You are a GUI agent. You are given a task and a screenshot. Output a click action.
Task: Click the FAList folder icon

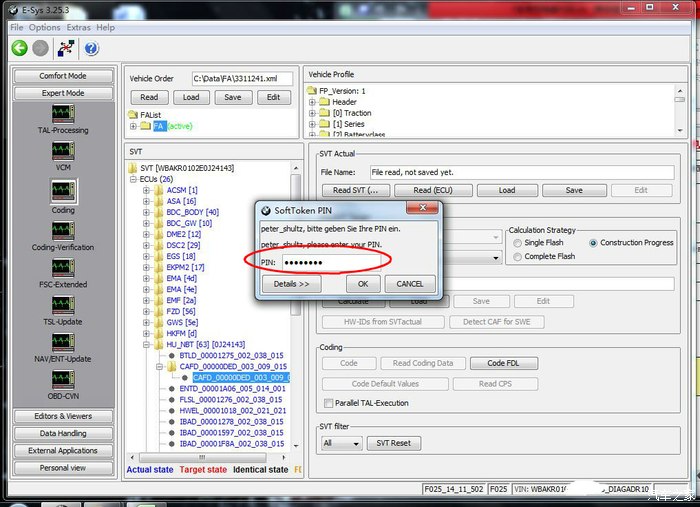133,115
